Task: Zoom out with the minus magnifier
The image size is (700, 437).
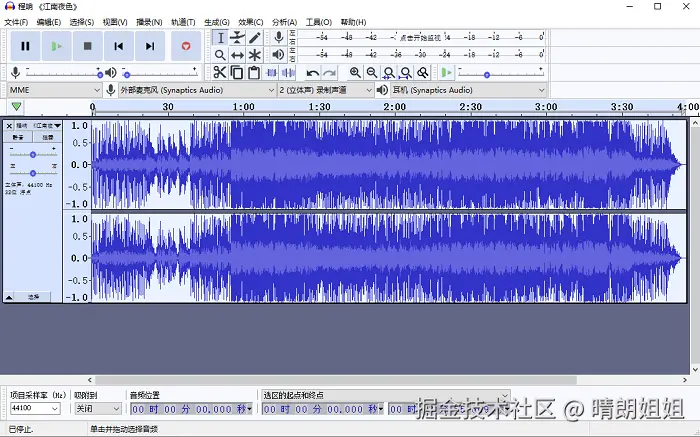Action: click(x=372, y=72)
